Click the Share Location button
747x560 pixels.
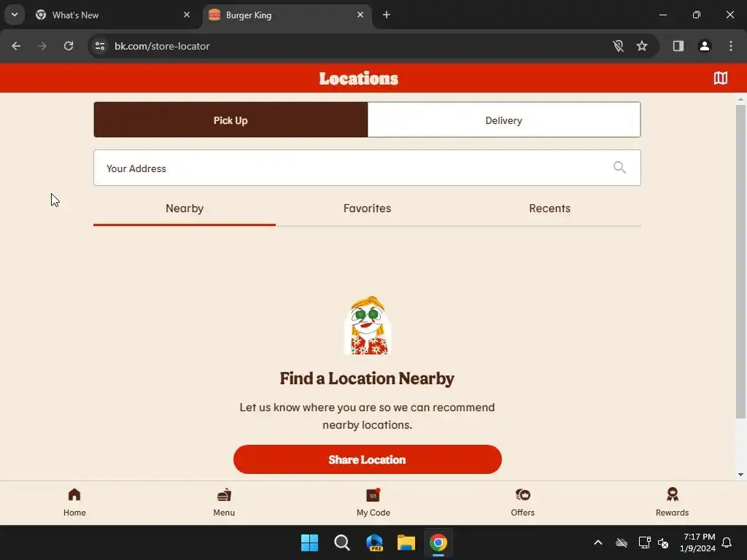(368, 459)
